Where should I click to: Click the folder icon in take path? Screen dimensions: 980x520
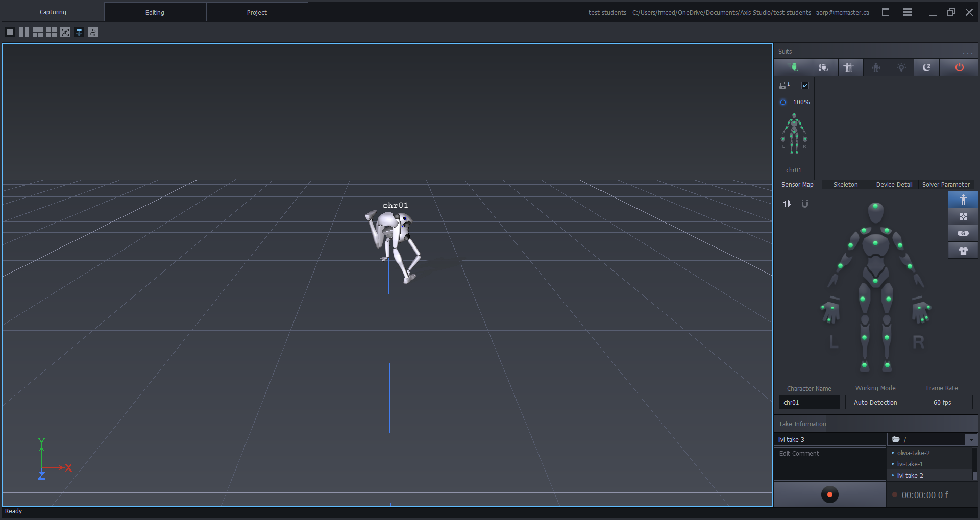point(896,439)
